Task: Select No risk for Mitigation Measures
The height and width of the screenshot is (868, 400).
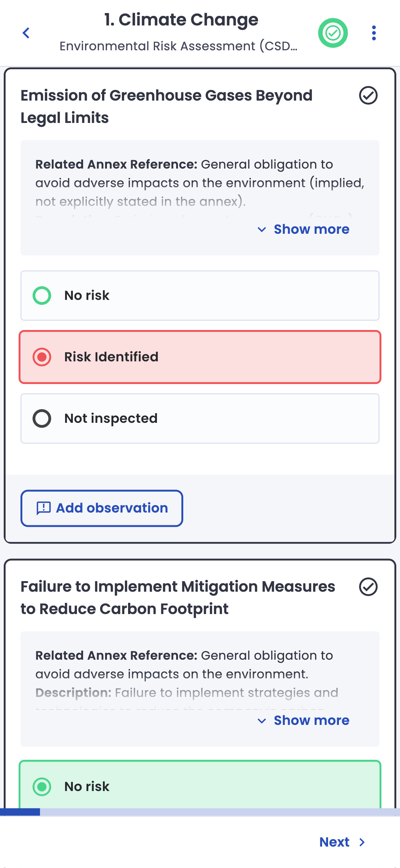Action: point(200,786)
